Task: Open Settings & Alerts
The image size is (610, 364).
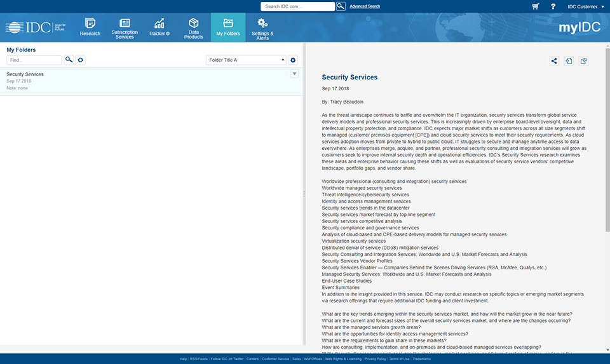Action: click(262, 29)
